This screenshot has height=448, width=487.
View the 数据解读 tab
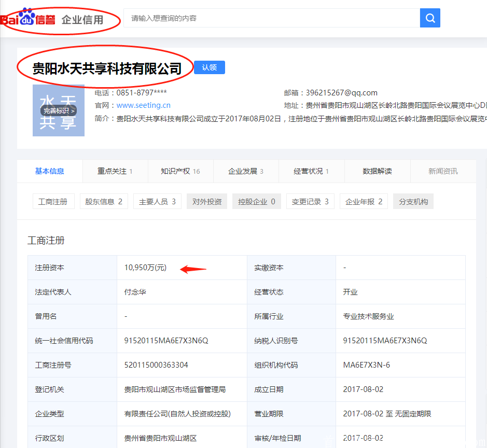tap(377, 171)
